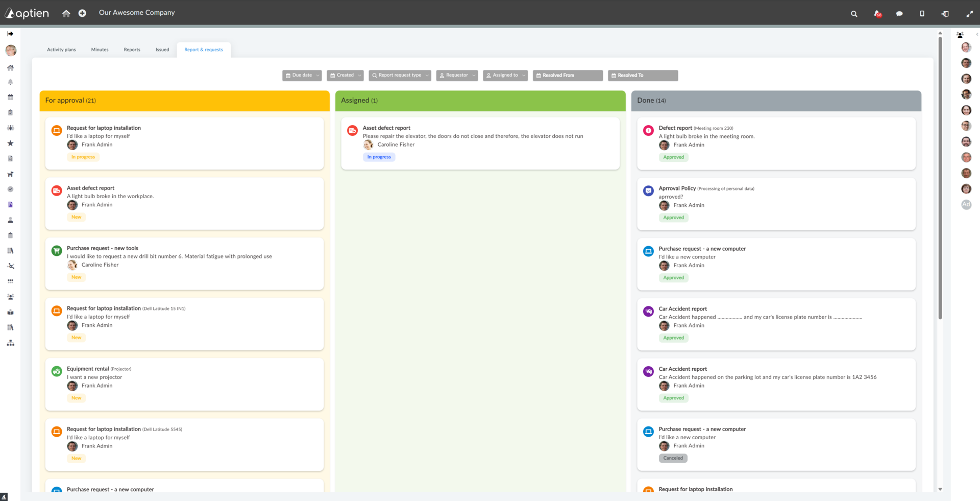
Task: Open the organization chart sidebar icon
Action: pyautogui.click(x=10, y=343)
